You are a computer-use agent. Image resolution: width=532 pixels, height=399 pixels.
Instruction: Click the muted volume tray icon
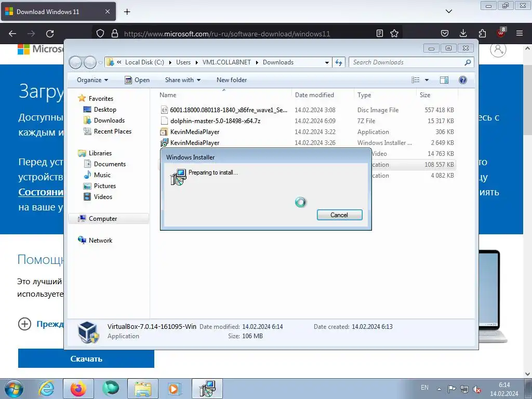pos(477,389)
